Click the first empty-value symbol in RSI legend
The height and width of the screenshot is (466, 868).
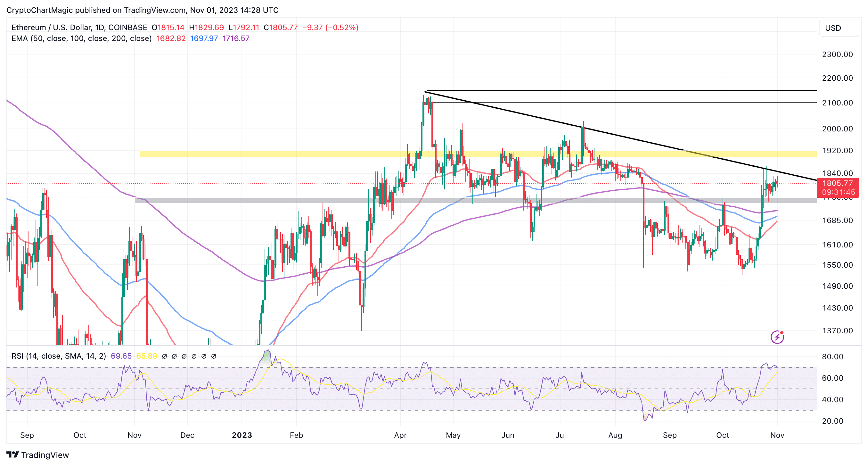[164, 356]
